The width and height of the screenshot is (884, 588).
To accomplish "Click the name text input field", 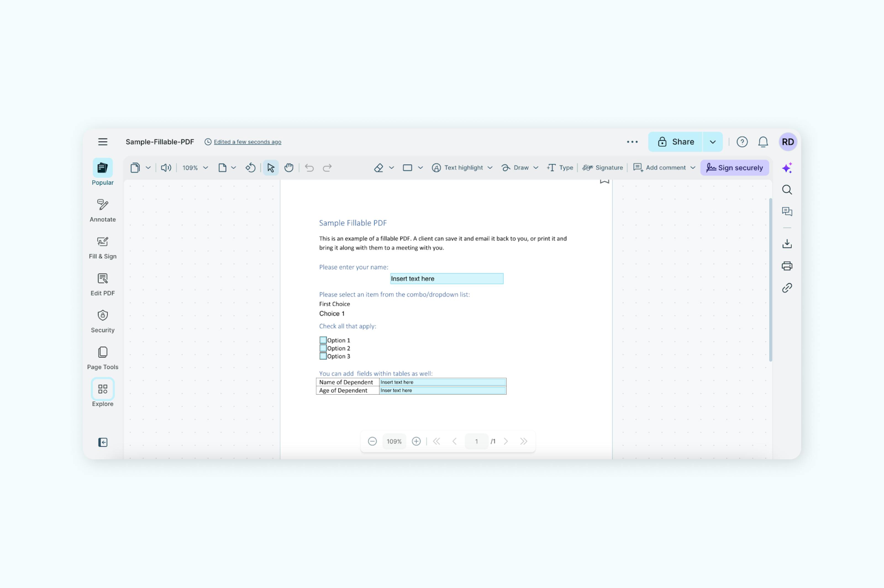I will (446, 279).
